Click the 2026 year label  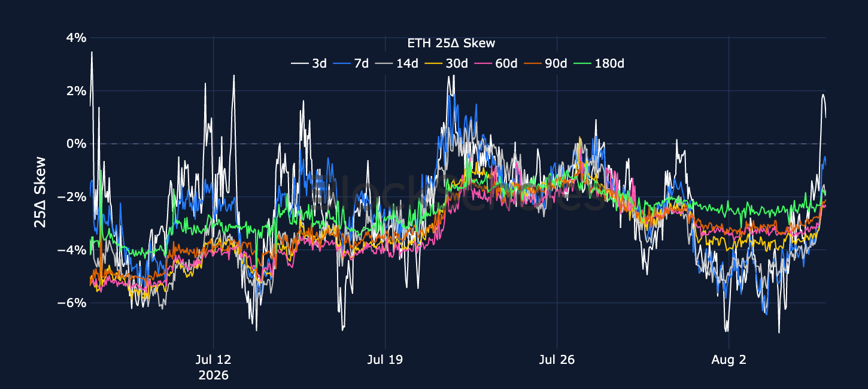coord(214,375)
